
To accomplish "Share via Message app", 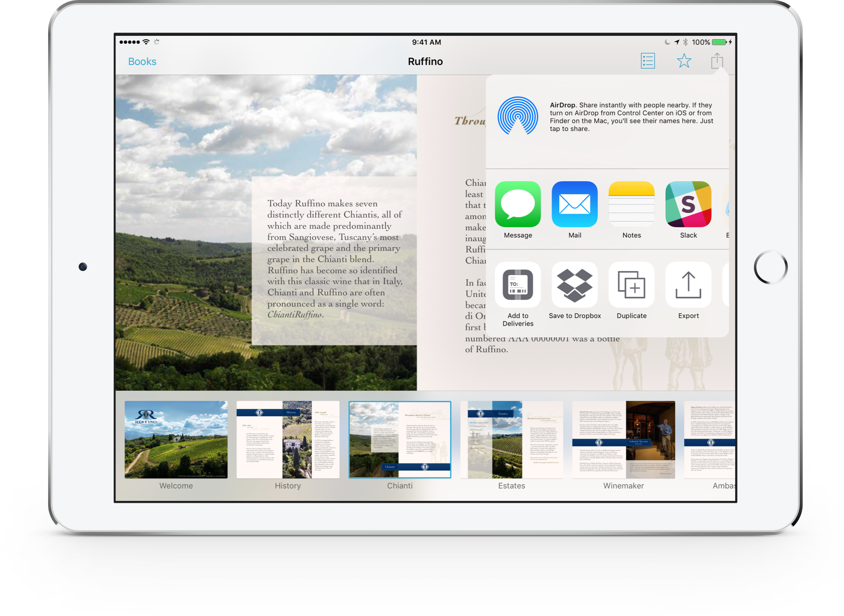I will tap(518, 210).
